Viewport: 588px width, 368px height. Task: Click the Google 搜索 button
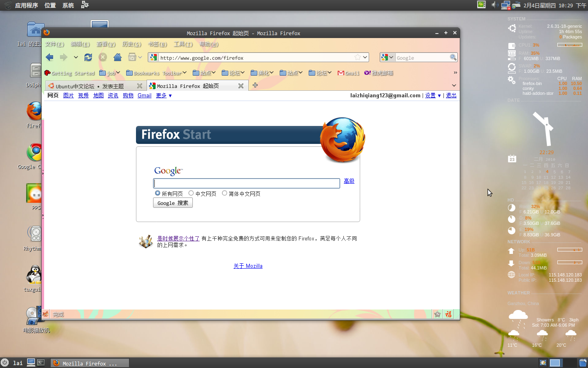173,203
